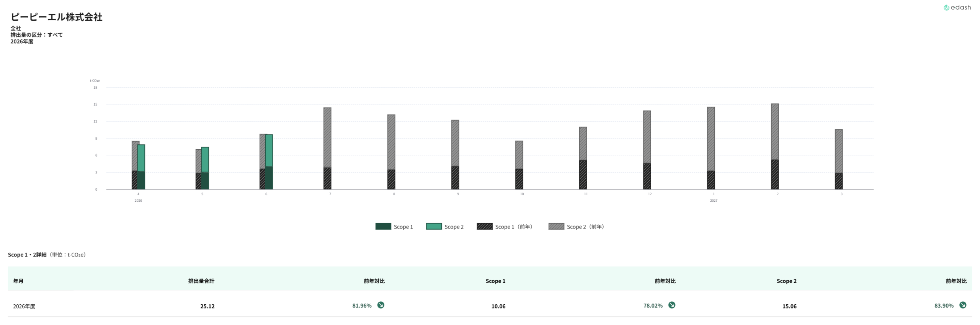Click the down-arrow icon beside 83.90%
The width and height of the screenshot is (980, 325).
tap(962, 305)
